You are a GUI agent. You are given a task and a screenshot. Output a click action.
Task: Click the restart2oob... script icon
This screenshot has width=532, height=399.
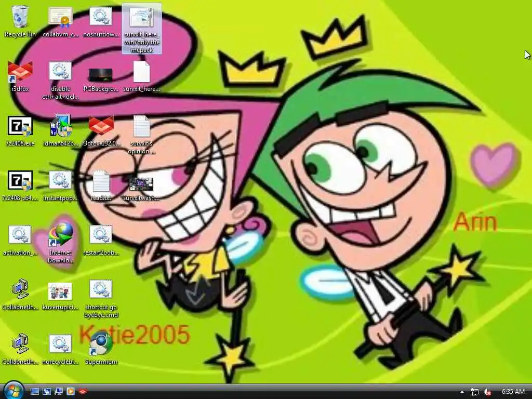coord(101,240)
